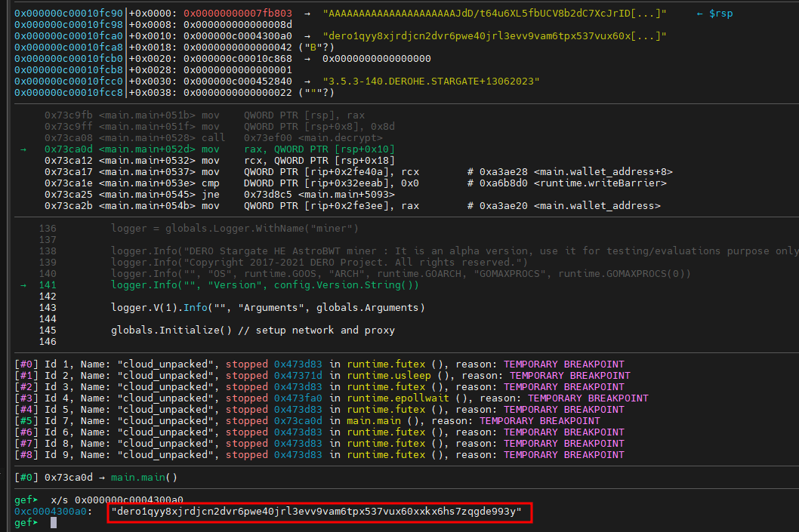Select the arrow marker at main.main+052d
This screenshot has height=532, width=799.
coord(23,149)
